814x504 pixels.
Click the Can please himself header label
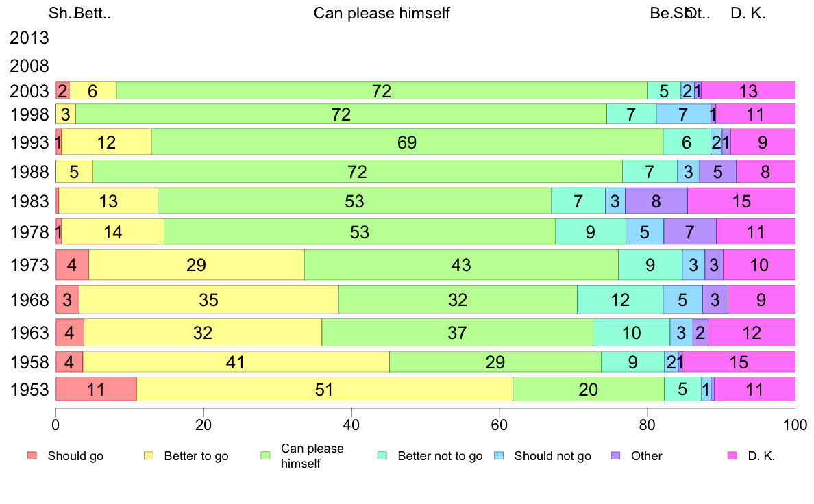pos(382,13)
